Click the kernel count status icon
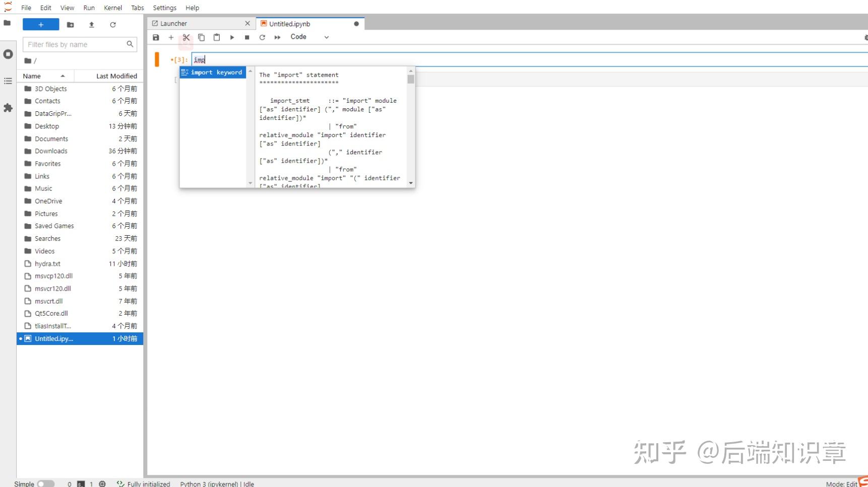The width and height of the screenshot is (868, 487). tap(102, 484)
